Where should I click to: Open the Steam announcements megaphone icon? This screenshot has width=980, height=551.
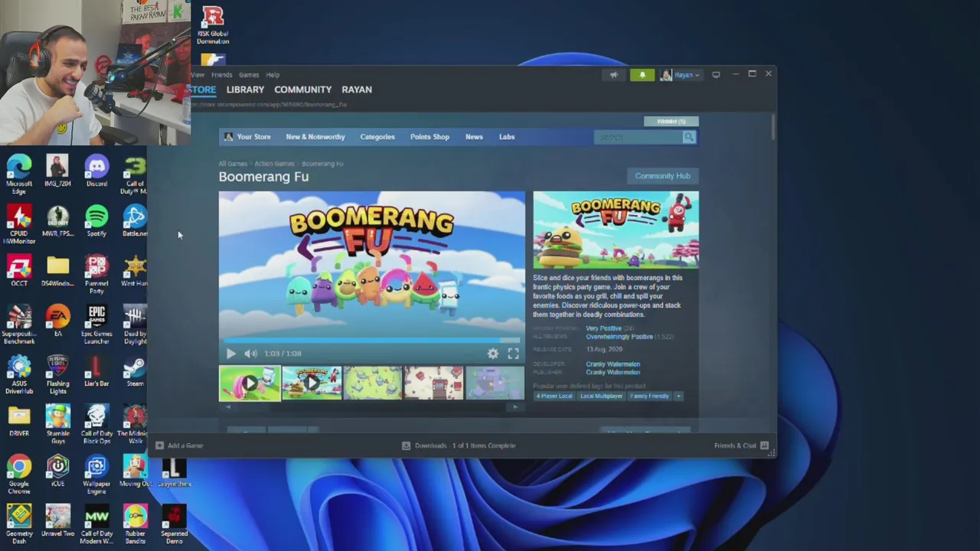[x=613, y=75]
